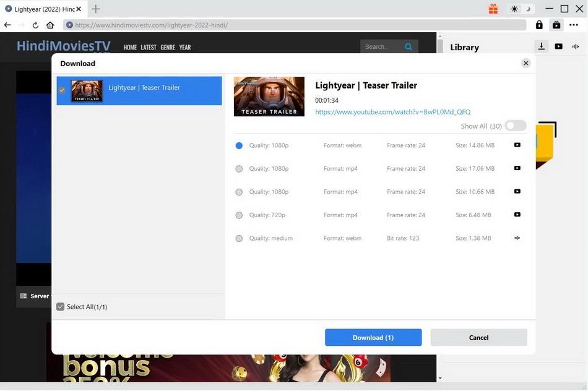Image resolution: width=588 pixels, height=391 pixels.
Task: Select the 720p mp4 quality option
Action: click(239, 215)
